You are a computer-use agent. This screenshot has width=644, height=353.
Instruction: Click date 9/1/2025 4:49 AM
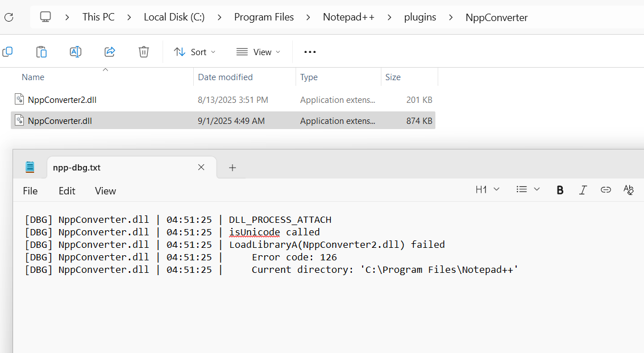231,121
